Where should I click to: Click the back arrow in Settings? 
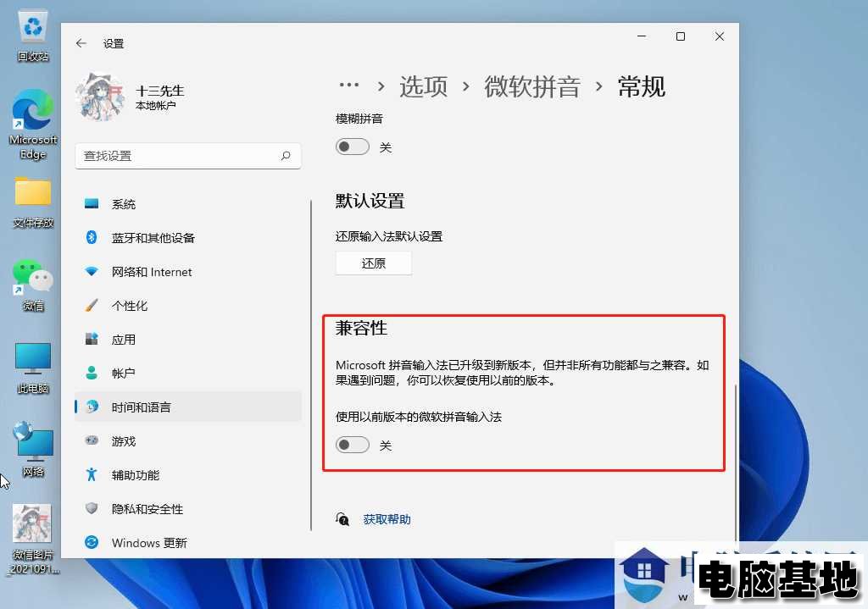point(81,43)
